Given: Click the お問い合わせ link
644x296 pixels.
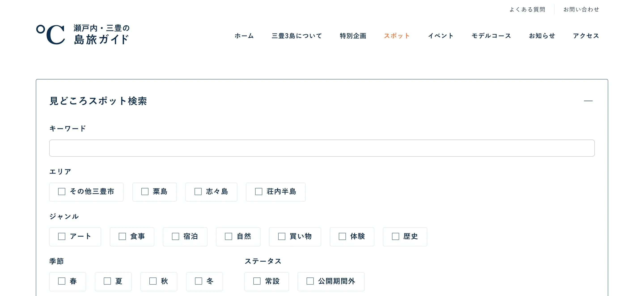Looking at the screenshot, I should [x=581, y=9].
